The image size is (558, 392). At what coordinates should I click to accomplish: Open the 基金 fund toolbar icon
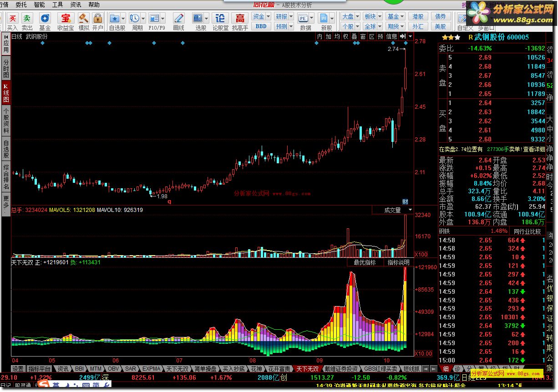click(x=45, y=18)
